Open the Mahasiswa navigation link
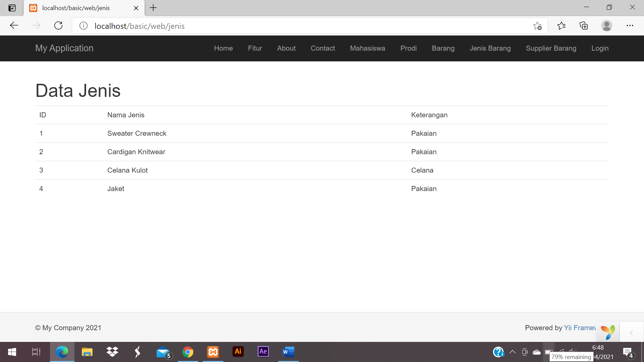The image size is (644, 362). tap(367, 48)
